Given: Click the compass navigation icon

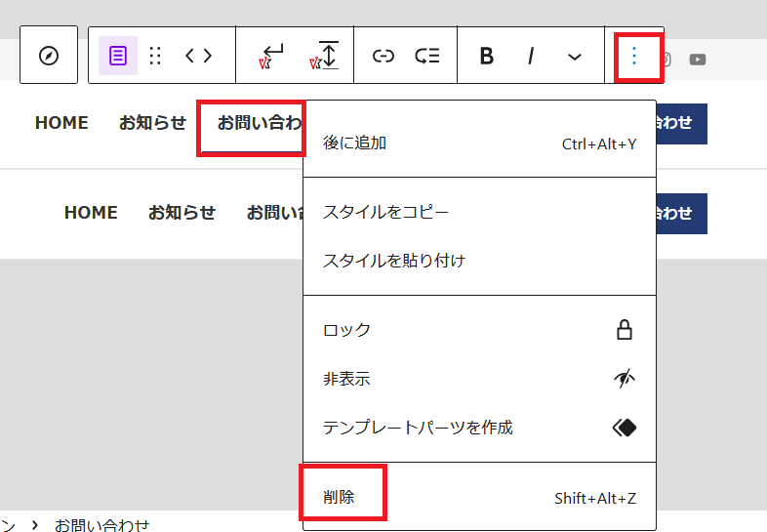Looking at the screenshot, I should coord(49,56).
